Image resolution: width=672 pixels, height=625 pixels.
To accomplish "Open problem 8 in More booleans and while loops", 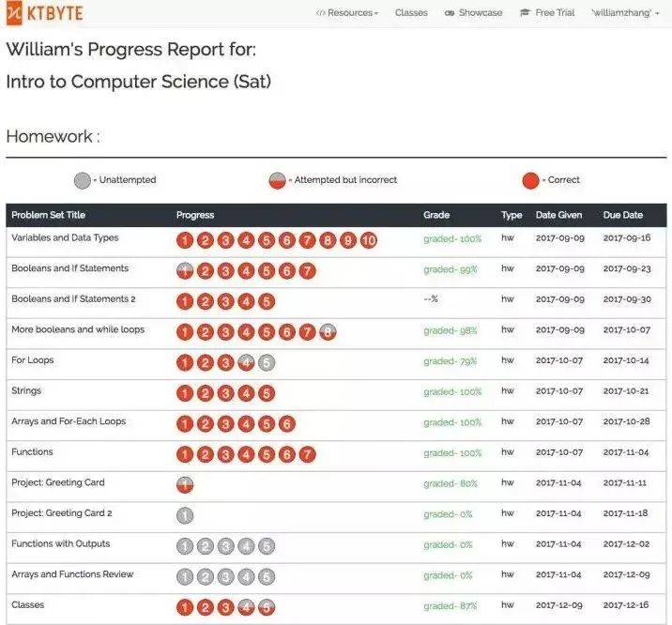I will point(328,332).
